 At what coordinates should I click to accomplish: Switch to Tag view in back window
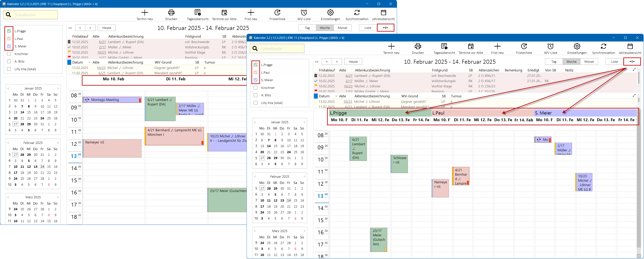pos(307,28)
